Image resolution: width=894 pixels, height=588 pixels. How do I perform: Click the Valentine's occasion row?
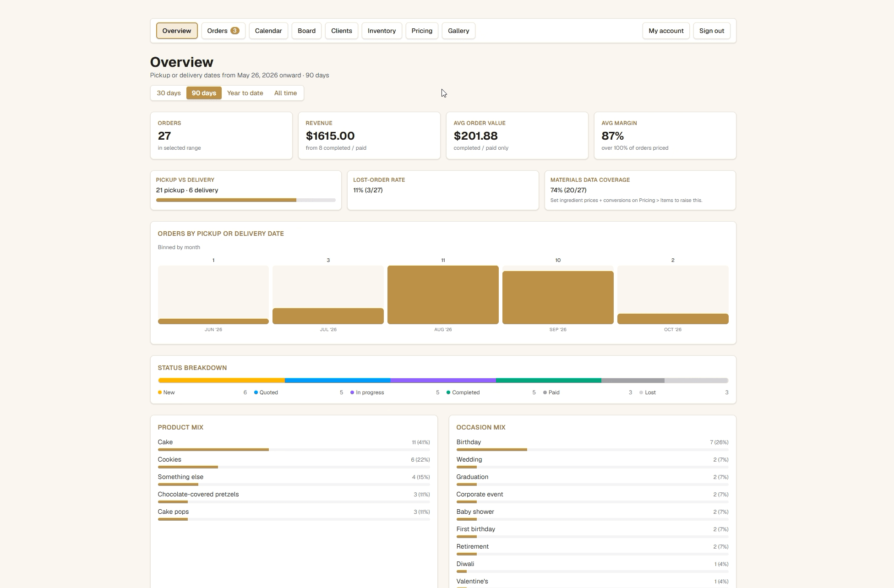pyautogui.click(x=592, y=583)
